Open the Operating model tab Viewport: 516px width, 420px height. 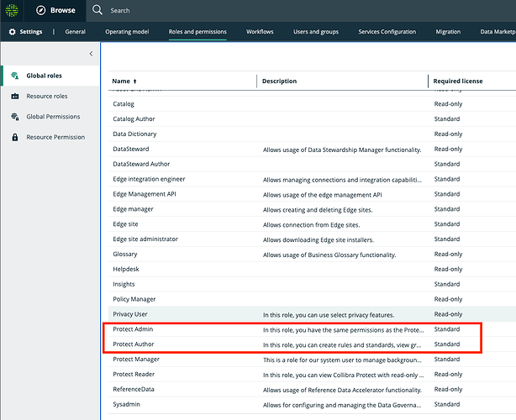tap(127, 32)
